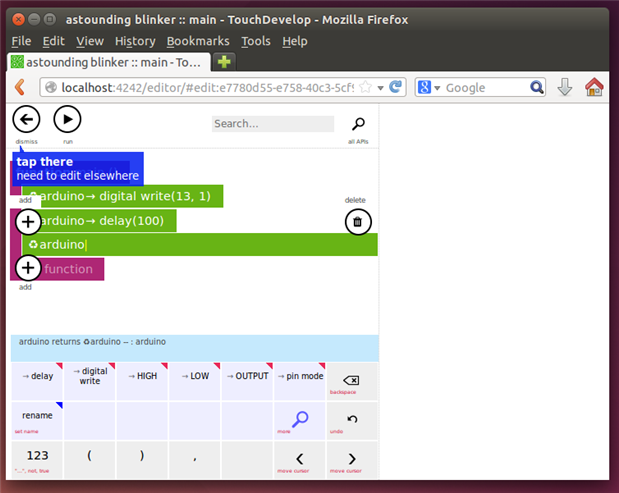Click the all APIs magnifier icon
619x493 pixels.
(x=358, y=124)
